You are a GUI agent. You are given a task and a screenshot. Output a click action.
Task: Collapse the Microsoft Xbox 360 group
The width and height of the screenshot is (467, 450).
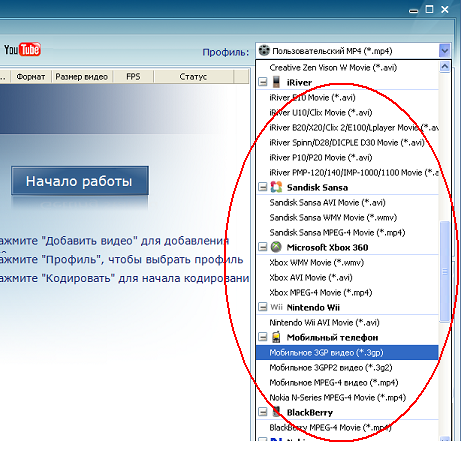[263, 247]
